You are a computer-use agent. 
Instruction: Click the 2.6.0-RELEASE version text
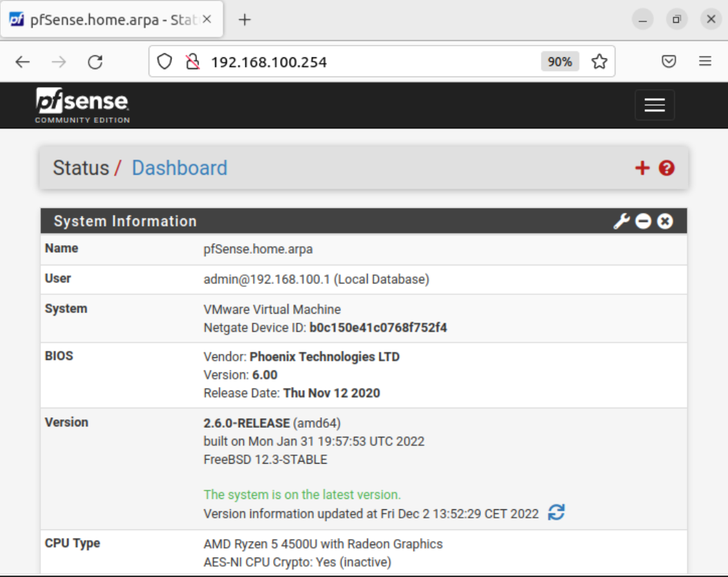pos(247,424)
